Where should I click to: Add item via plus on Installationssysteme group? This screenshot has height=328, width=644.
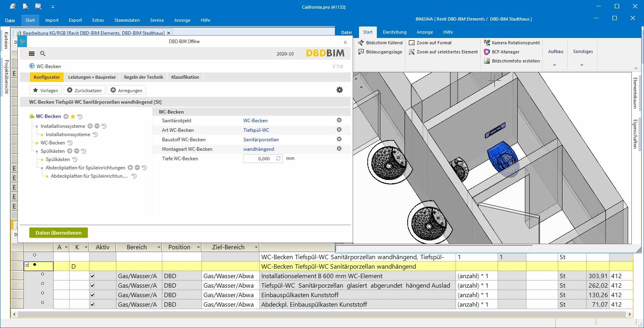90,126
